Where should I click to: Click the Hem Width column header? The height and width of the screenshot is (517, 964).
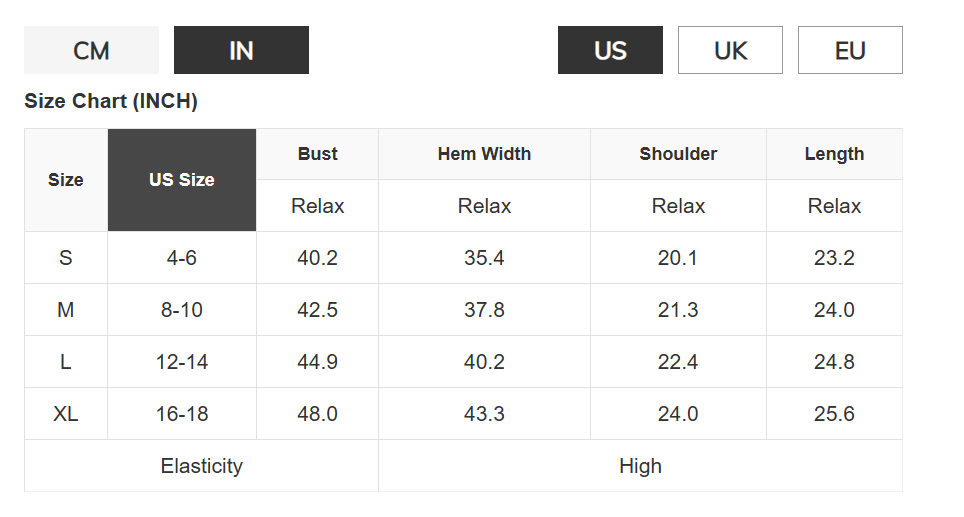[484, 154]
